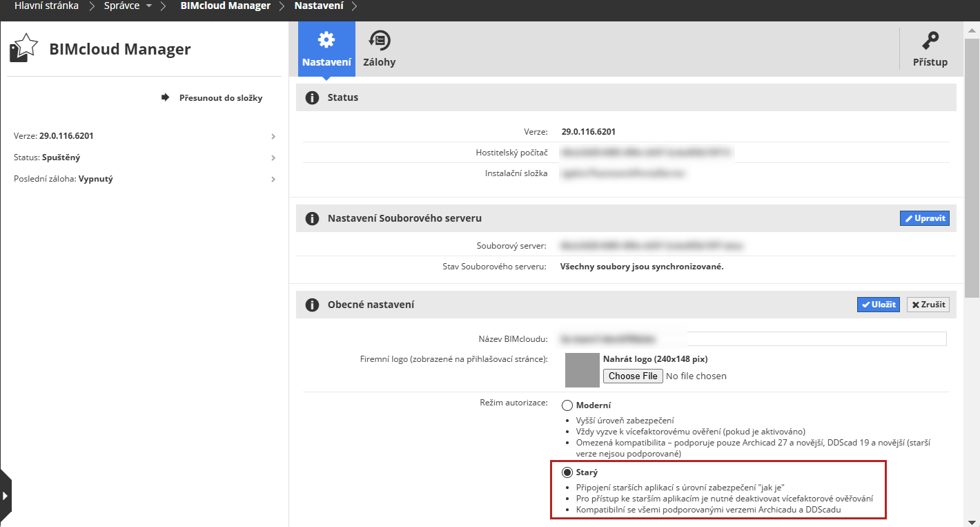
Task: Click the Obecné nastavení info icon
Action: click(x=312, y=305)
